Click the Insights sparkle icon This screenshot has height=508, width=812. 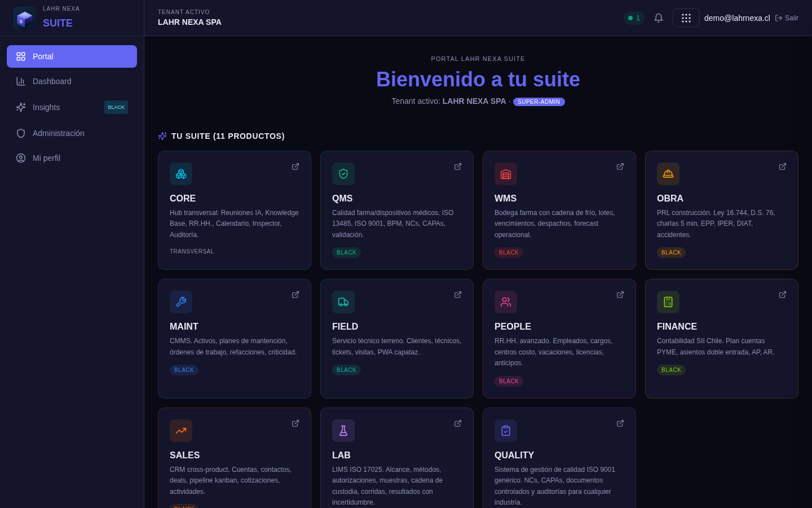coord(21,107)
